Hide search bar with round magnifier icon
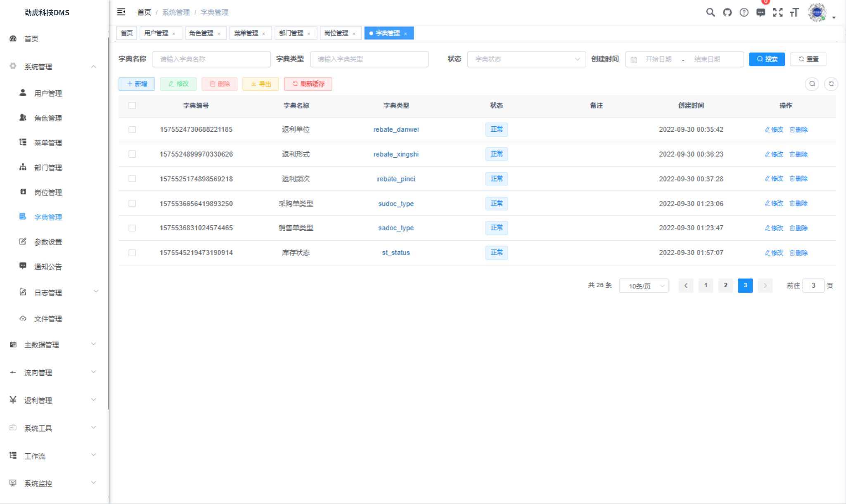The height and width of the screenshot is (504, 846). tap(812, 84)
